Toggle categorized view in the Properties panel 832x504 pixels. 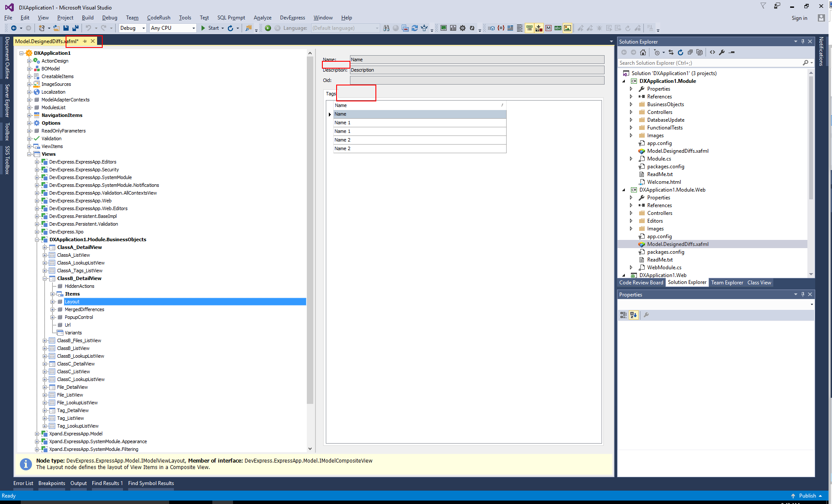[623, 315]
